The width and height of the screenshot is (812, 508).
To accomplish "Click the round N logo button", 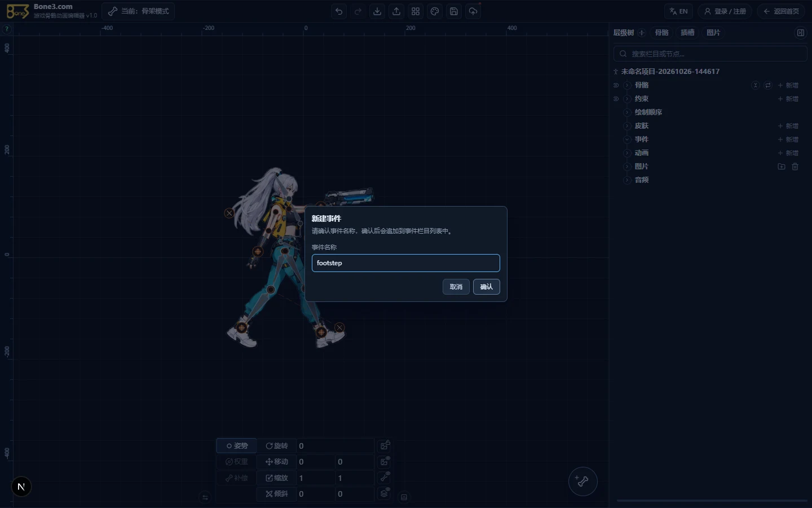I will point(21,487).
